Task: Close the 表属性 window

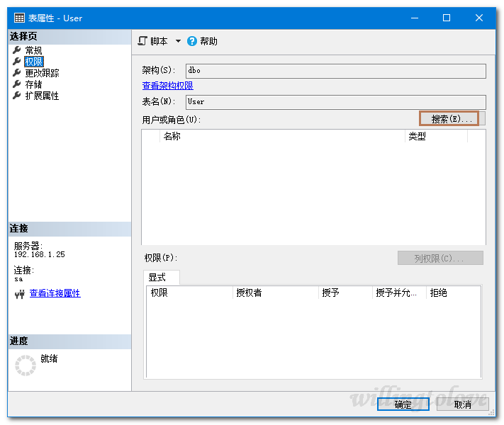Action: click(479, 18)
